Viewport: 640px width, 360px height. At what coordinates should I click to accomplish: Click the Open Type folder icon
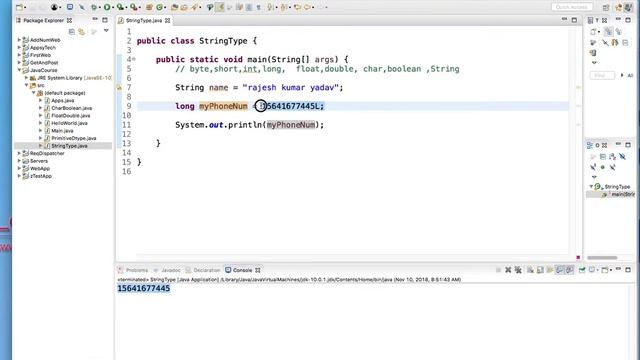[175, 7]
